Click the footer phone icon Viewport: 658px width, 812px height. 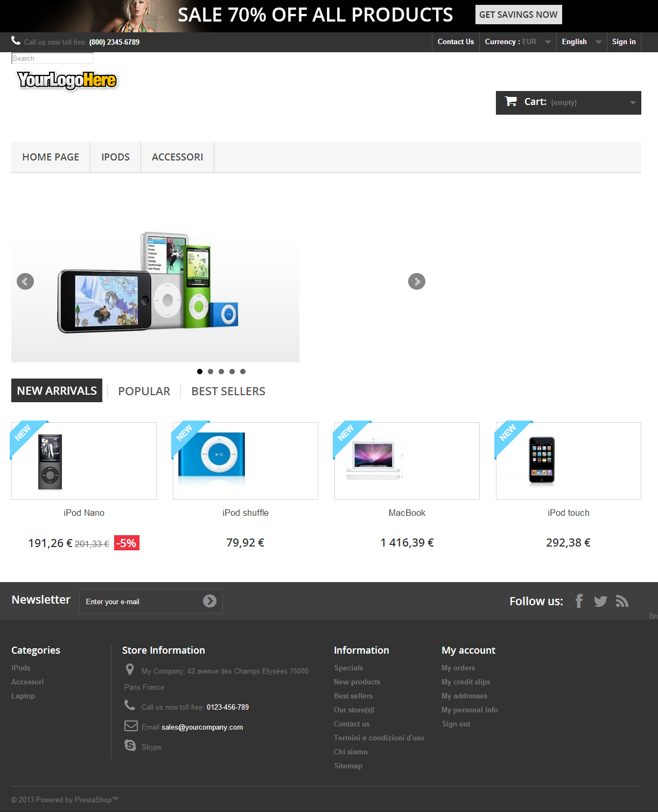[x=130, y=705]
